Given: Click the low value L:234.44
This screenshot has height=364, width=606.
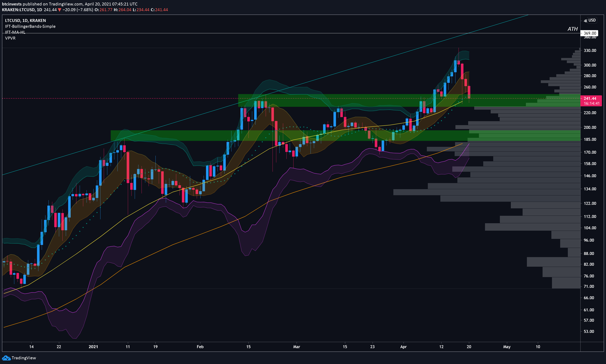Looking at the screenshot, I should pos(141,10).
